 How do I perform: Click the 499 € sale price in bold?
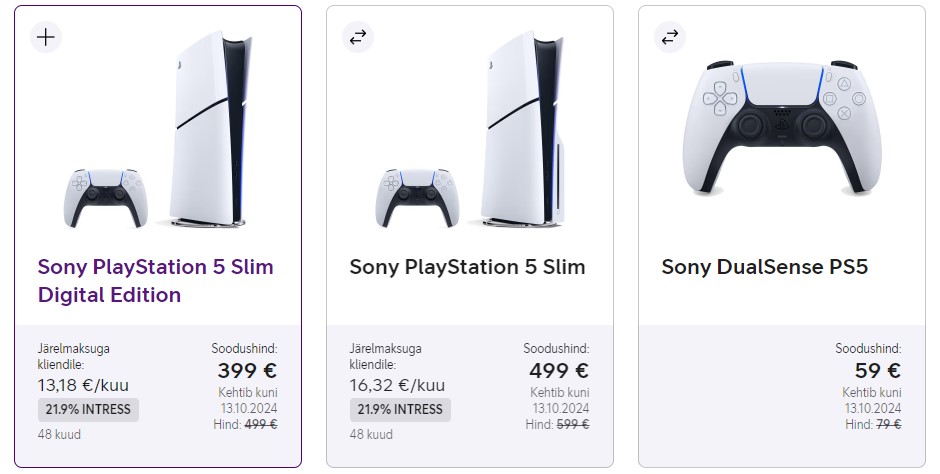559,371
